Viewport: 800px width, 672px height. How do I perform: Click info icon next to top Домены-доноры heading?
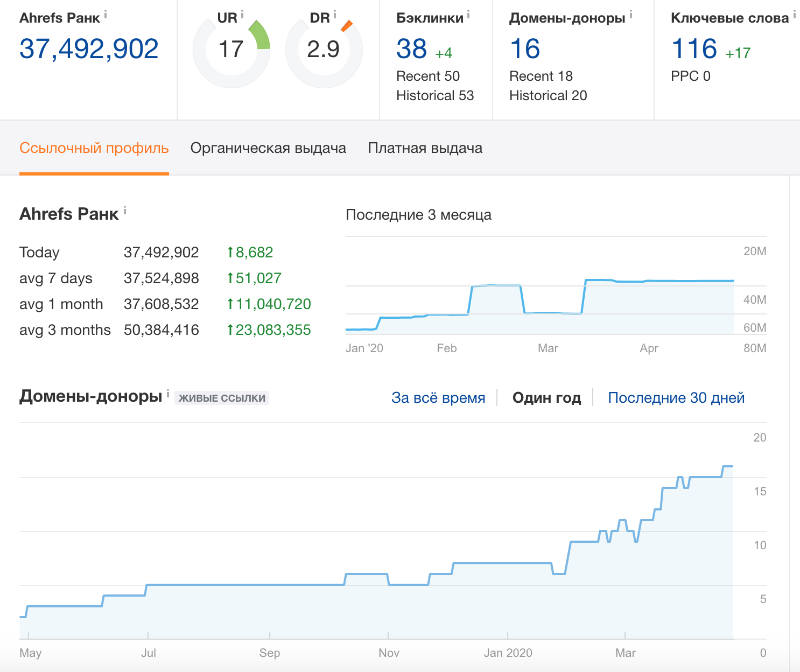(631, 15)
